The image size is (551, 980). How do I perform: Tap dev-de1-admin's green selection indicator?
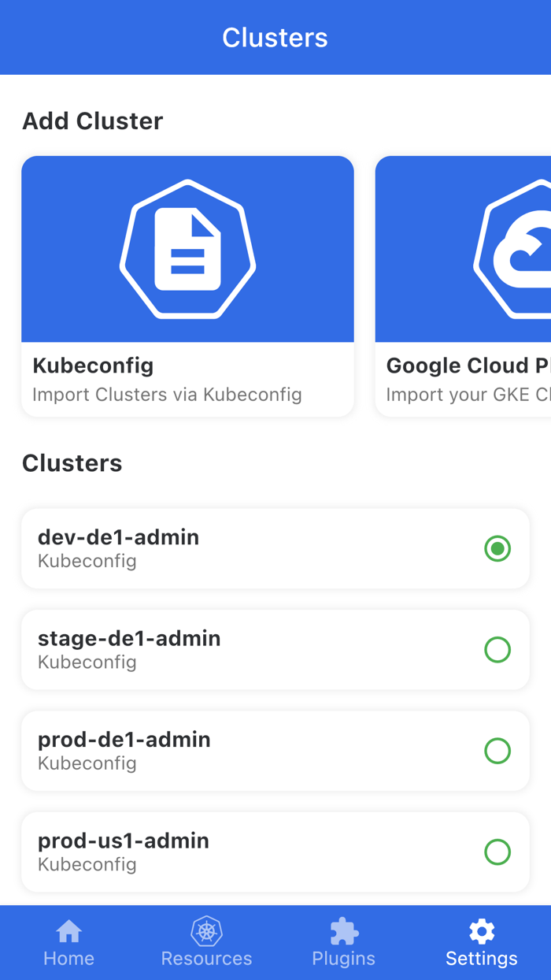(497, 548)
